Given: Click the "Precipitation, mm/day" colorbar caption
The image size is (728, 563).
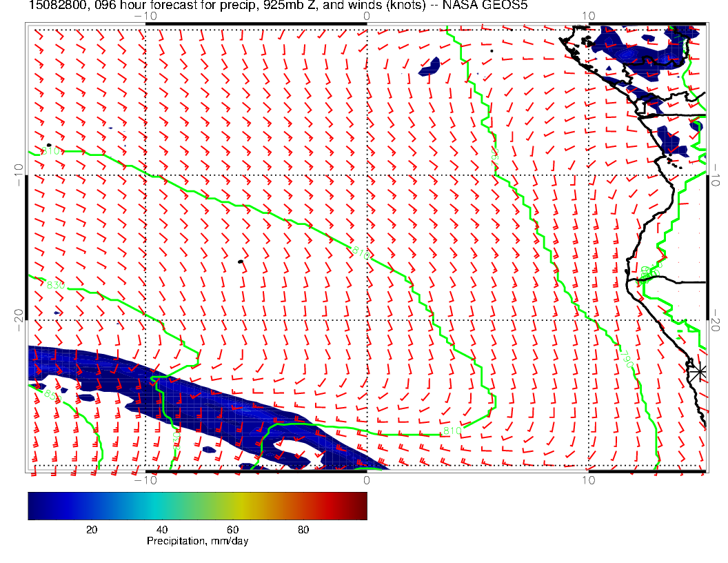Looking at the screenshot, I should tap(197, 542).
